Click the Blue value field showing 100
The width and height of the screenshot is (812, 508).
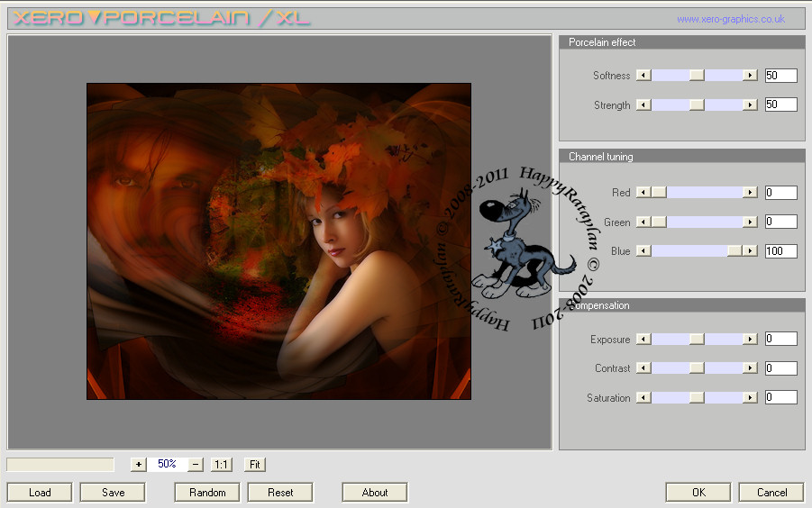(781, 251)
